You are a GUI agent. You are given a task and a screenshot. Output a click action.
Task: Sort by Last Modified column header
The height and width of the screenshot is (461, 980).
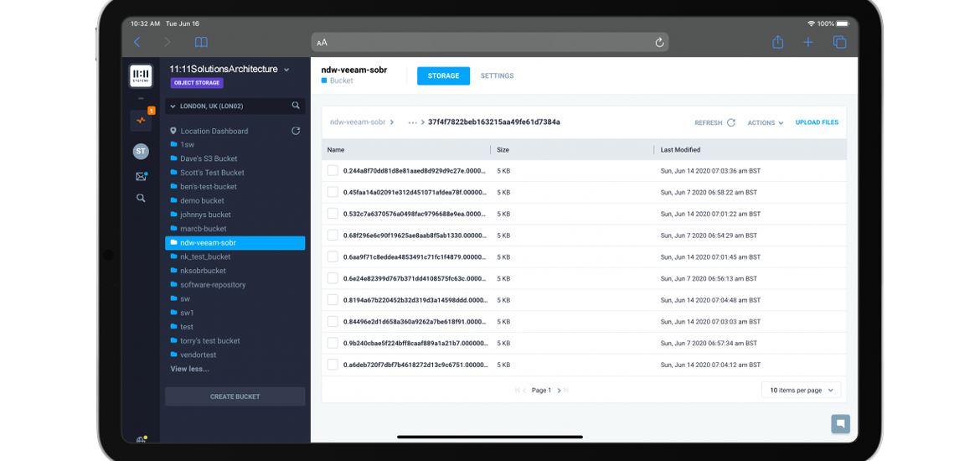680,150
